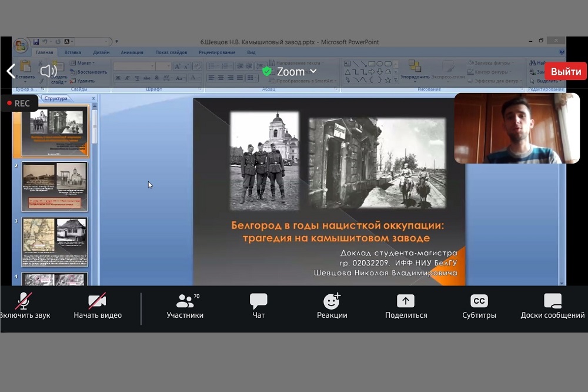Open the Реакции emoji menu
This screenshot has width=588, height=392.
tap(332, 301)
